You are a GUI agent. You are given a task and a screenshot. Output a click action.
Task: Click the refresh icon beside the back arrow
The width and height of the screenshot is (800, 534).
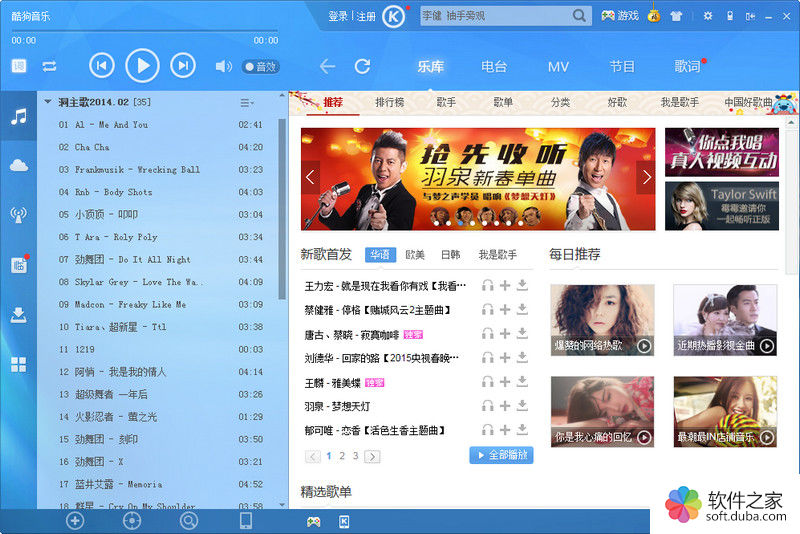362,67
